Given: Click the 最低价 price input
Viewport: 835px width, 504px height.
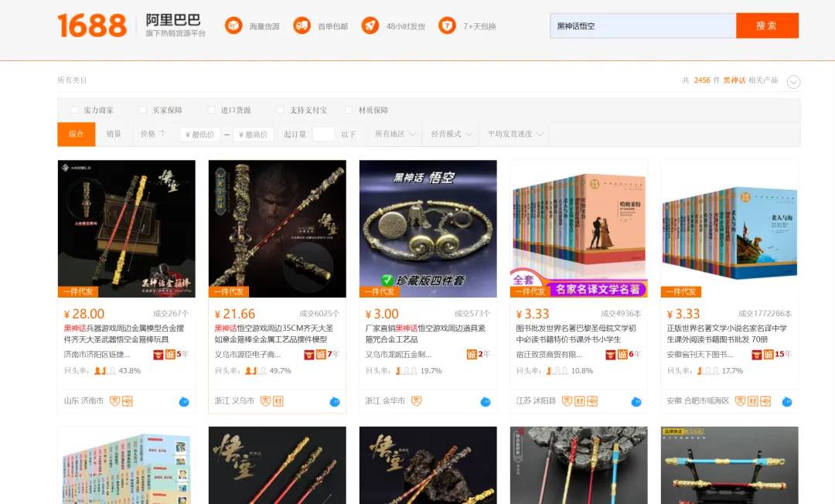Looking at the screenshot, I should pyautogui.click(x=200, y=135).
